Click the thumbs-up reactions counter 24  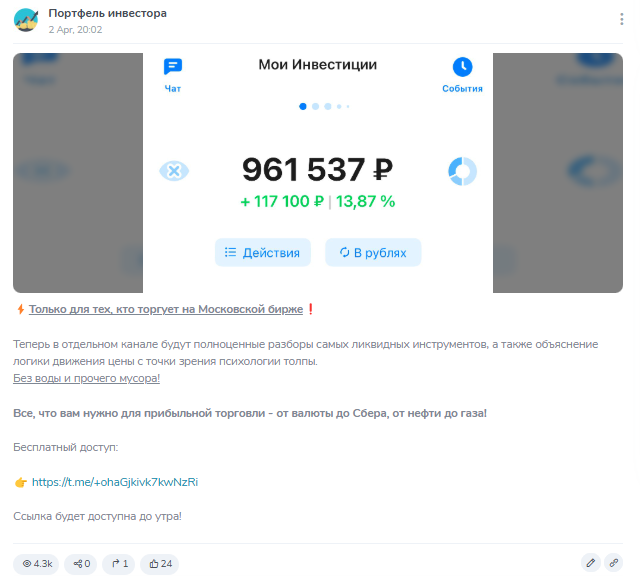160,564
